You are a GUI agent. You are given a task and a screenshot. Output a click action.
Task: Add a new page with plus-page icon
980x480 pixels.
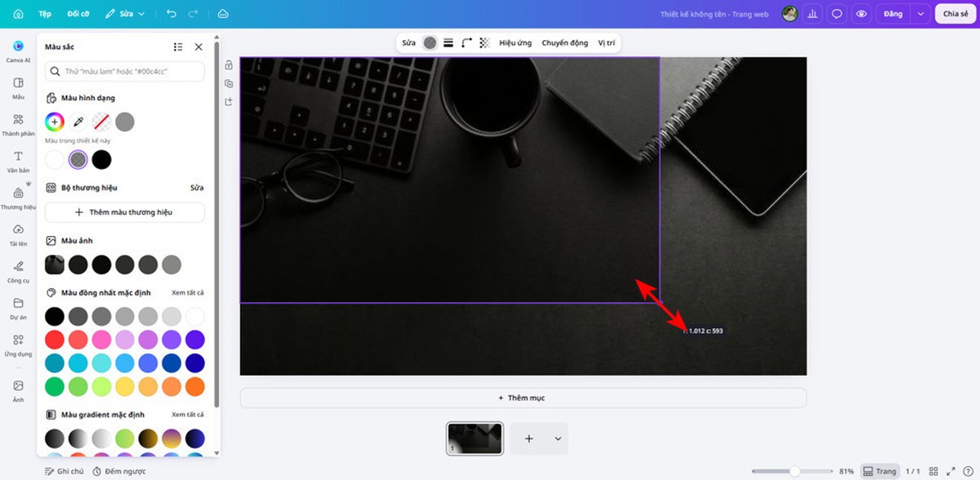(229, 101)
